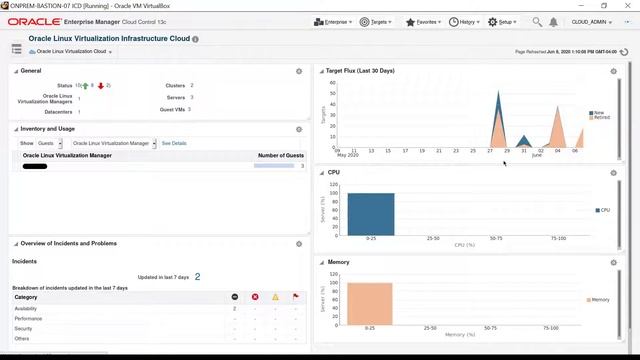Collapse Overview of Incidents and Problems
The height and width of the screenshot is (360, 640).
(x=16, y=244)
